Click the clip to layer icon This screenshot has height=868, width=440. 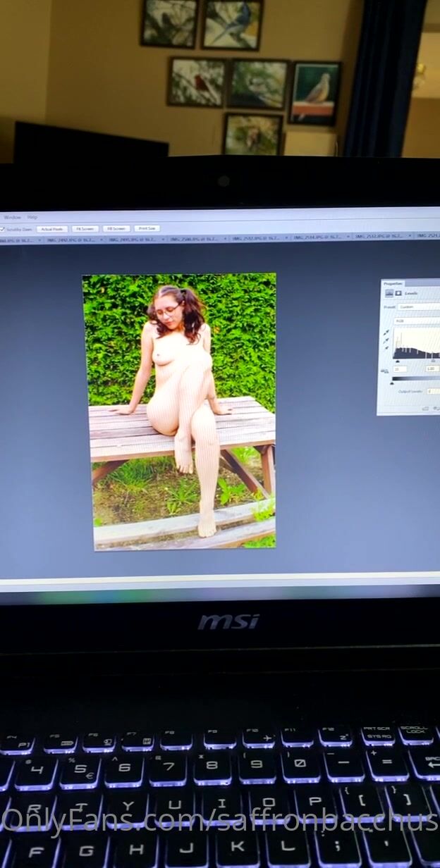pos(425,408)
